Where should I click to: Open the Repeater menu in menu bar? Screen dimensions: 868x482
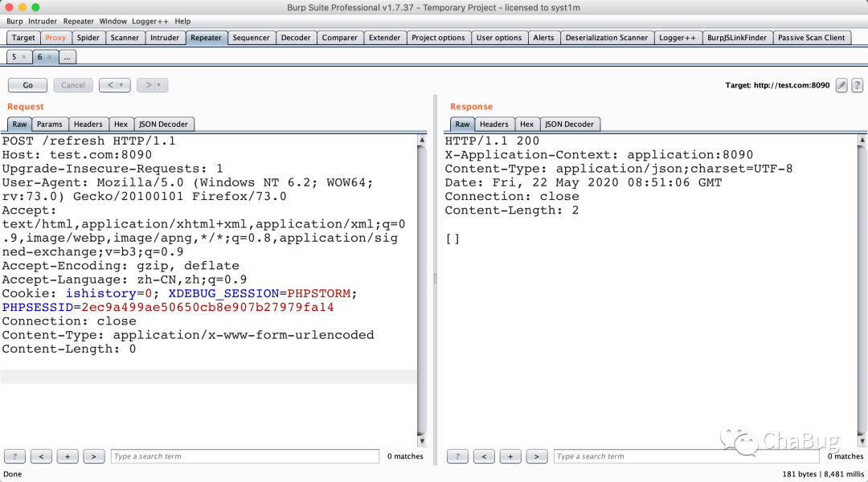79,21
